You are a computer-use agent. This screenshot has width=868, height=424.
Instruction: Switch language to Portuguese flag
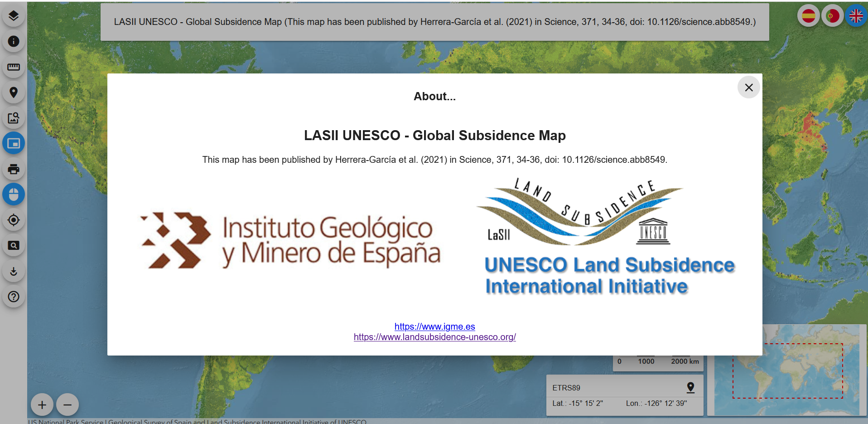[832, 16]
